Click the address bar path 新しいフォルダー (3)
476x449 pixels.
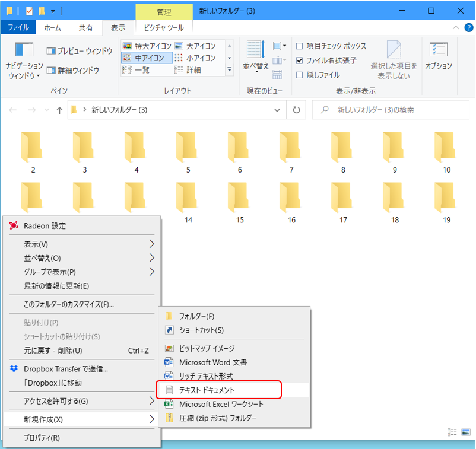pyautogui.click(x=119, y=110)
